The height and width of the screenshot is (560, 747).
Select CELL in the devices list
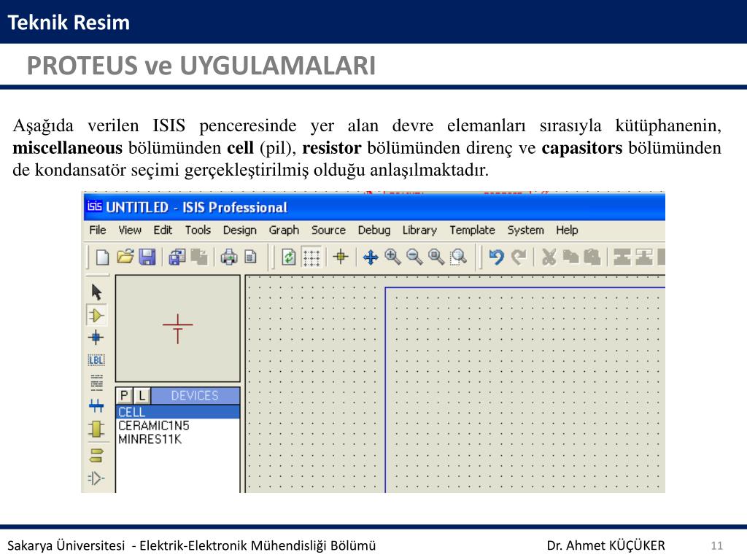[178, 412]
